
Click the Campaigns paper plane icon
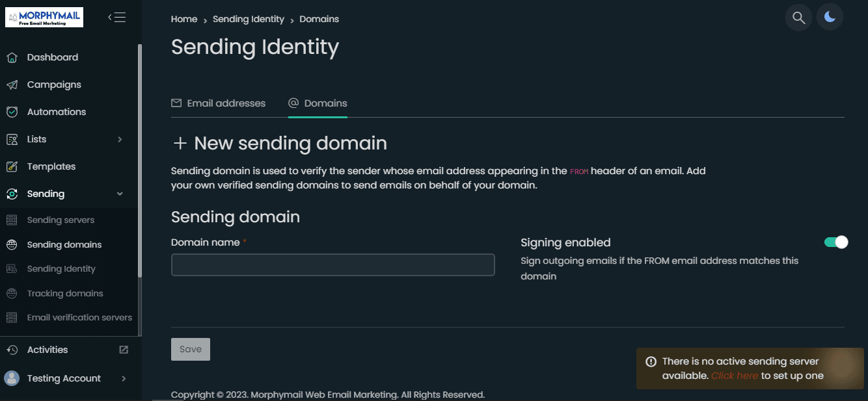[12, 85]
